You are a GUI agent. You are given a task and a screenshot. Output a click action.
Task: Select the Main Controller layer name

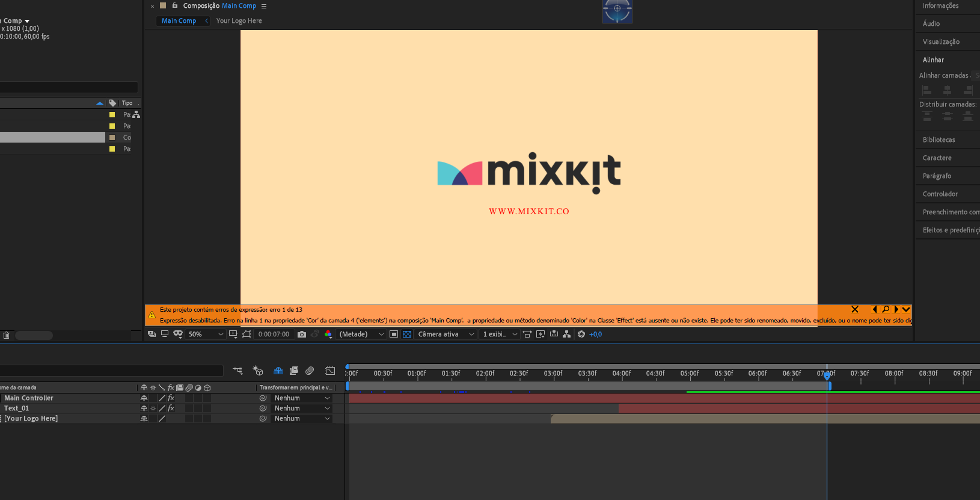click(29, 398)
